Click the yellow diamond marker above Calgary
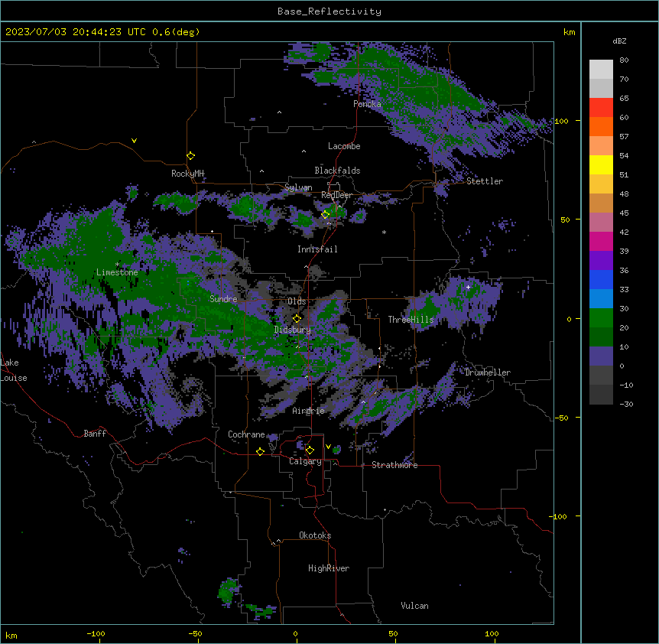659x644 pixels. click(x=310, y=450)
